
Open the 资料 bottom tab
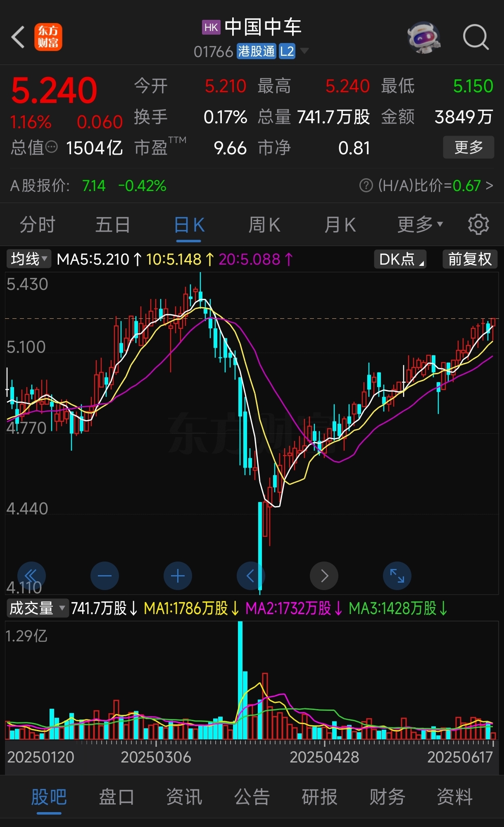pos(455,797)
